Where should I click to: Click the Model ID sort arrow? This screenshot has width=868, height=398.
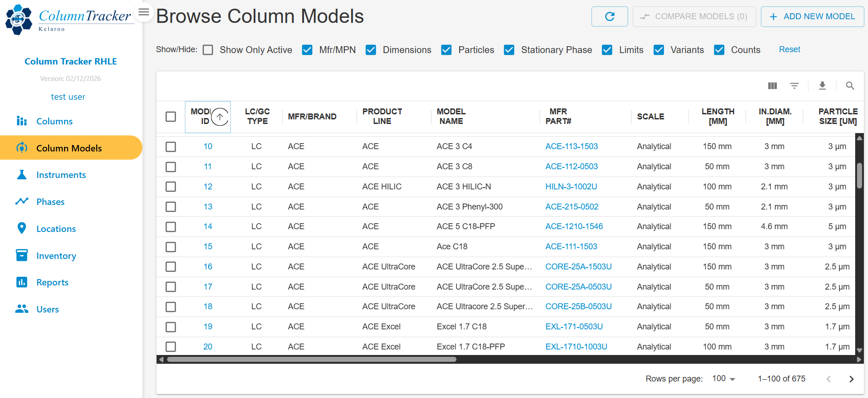[220, 117]
